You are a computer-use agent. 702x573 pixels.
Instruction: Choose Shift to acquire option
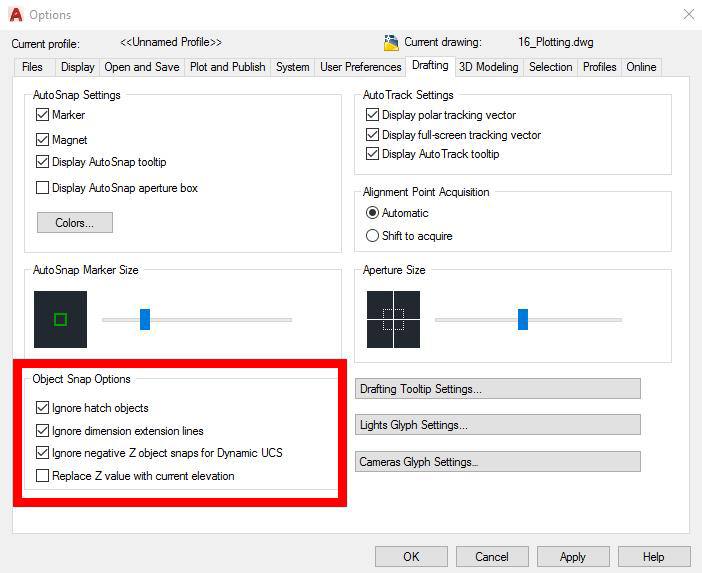coord(372,235)
